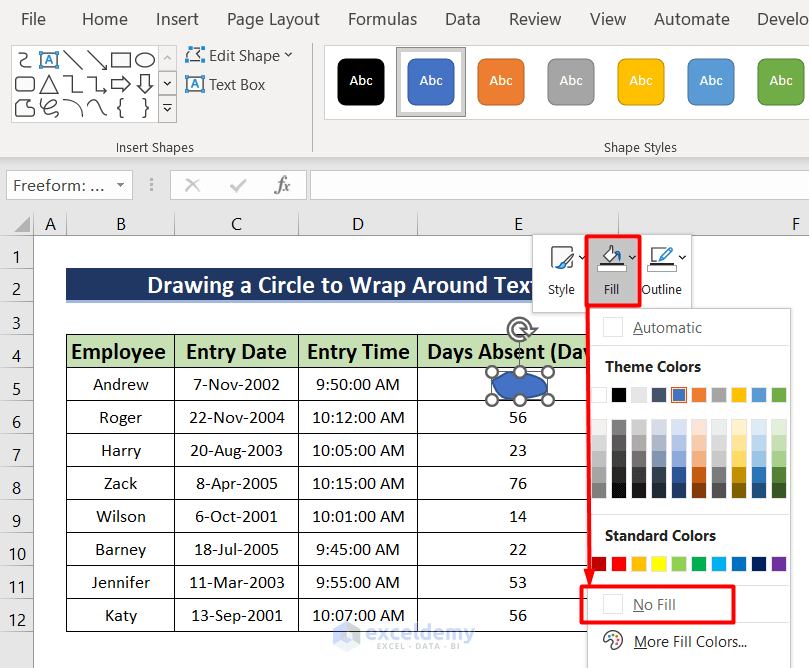Open the Review ribbon tab
The height and width of the screenshot is (668, 809).
point(534,19)
